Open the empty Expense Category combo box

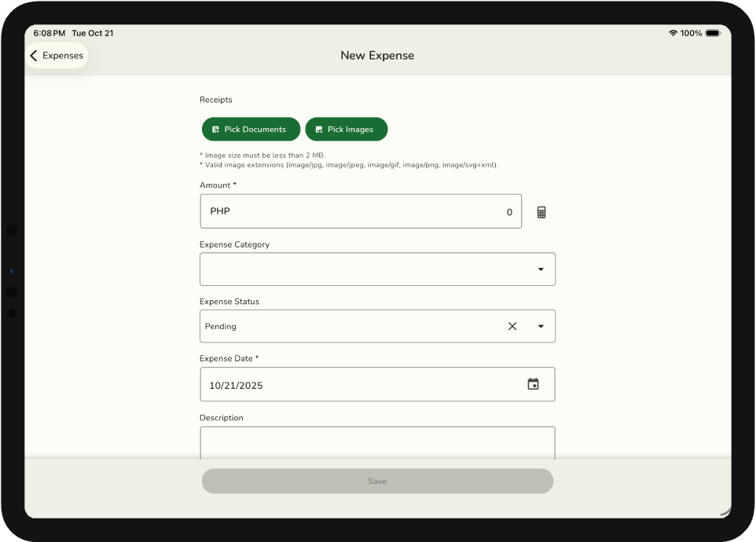[361, 269]
